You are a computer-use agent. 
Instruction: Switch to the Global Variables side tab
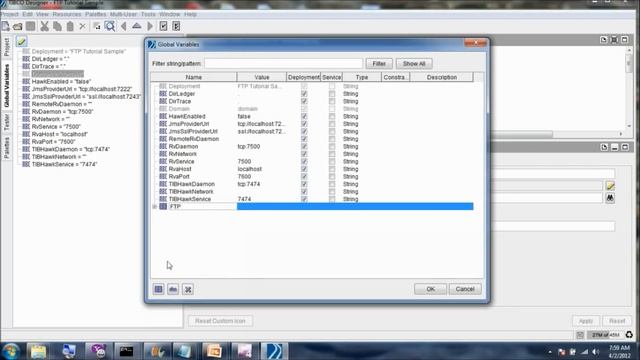[7, 86]
